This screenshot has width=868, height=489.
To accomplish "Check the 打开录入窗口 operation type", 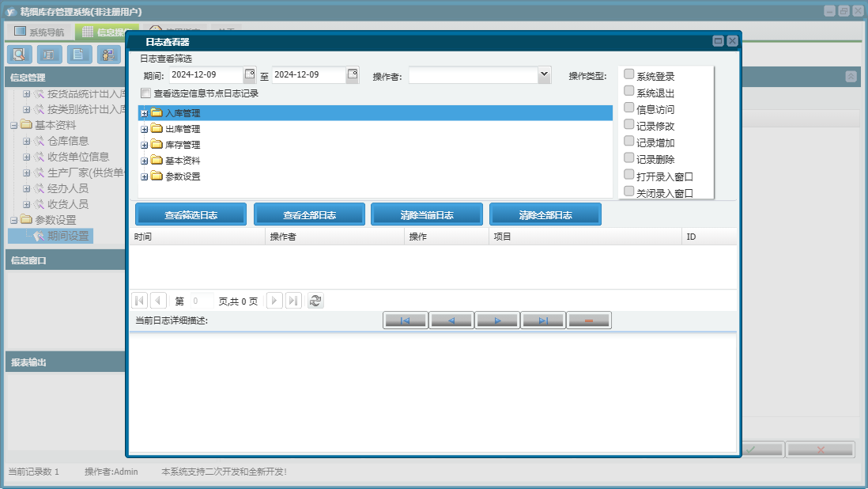I will [628, 174].
